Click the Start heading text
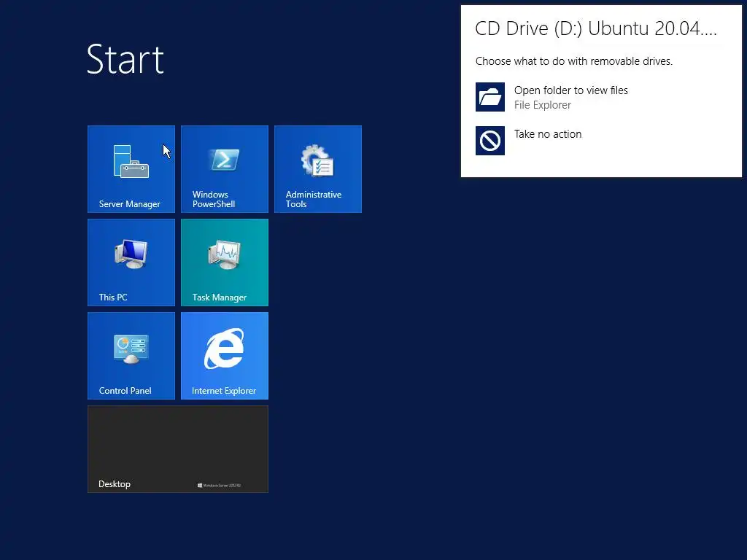This screenshot has width=747, height=560. [x=125, y=59]
